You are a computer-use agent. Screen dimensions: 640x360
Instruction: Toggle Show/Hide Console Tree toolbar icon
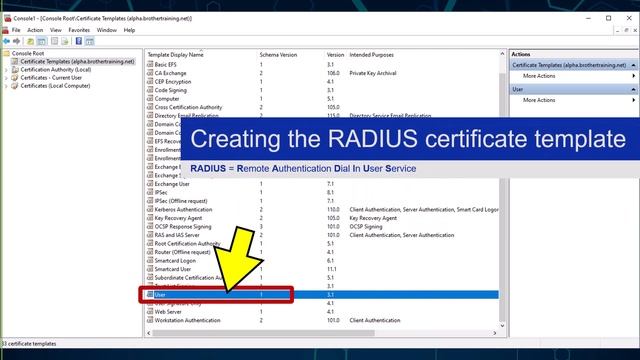[41, 41]
